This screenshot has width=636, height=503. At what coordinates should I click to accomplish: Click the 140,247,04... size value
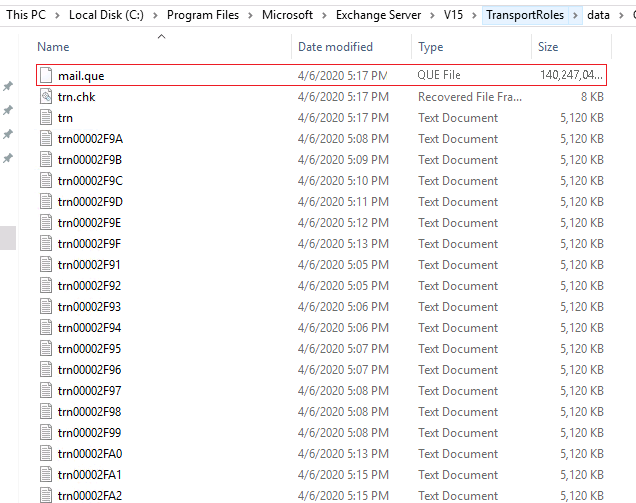(x=571, y=75)
